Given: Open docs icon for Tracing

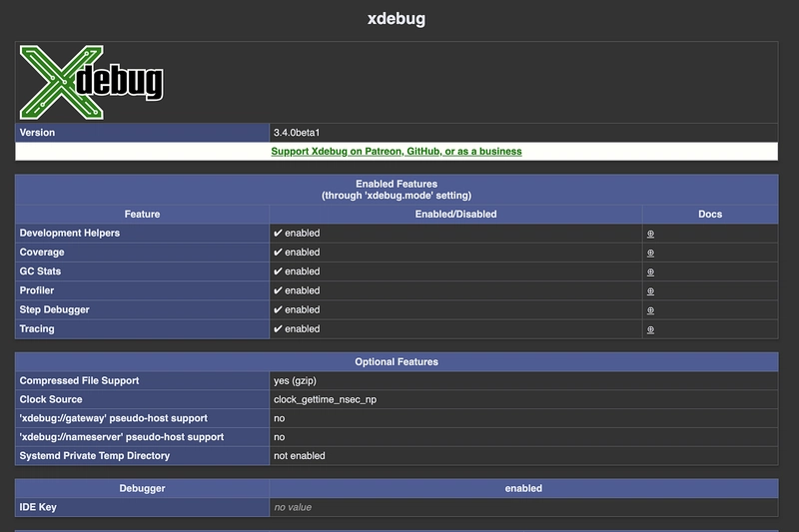Looking at the screenshot, I should click(650, 329).
